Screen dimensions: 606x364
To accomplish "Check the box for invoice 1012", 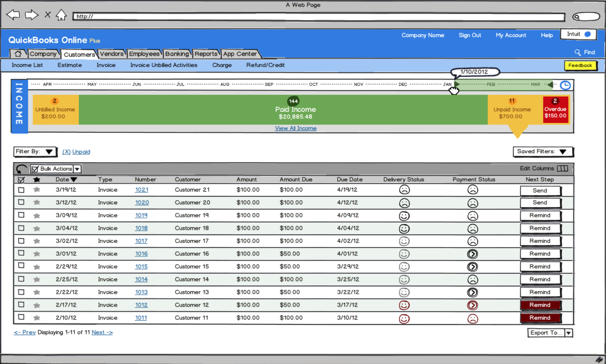I will [21, 304].
